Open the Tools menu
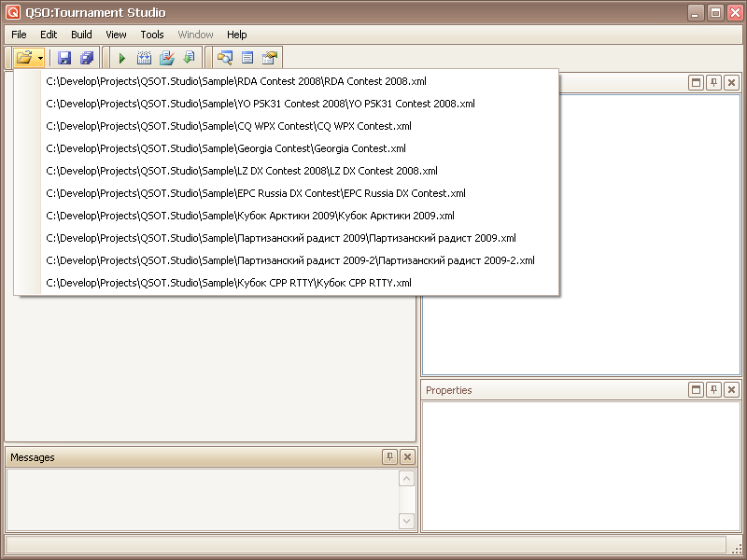 151,35
